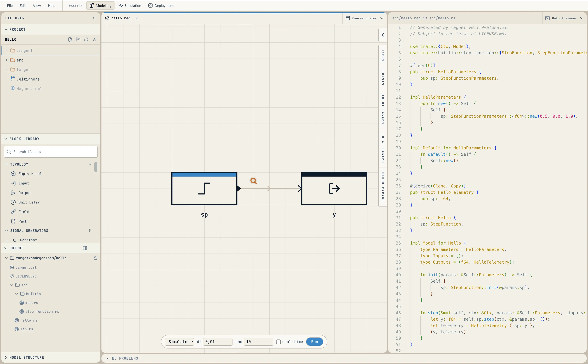Viewport: 588px width, 364px height.
Task: Open the Simulate mode dropdown
Action: point(179,342)
